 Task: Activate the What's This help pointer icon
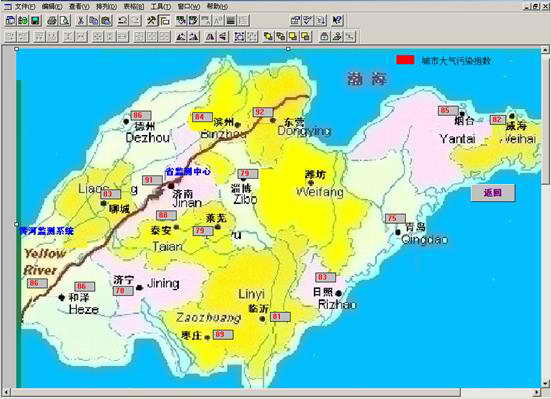[x=337, y=20]
